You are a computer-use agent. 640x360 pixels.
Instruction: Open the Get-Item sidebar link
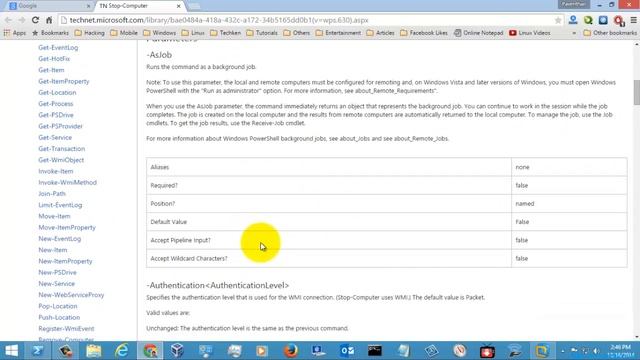(x=51, y=70)
